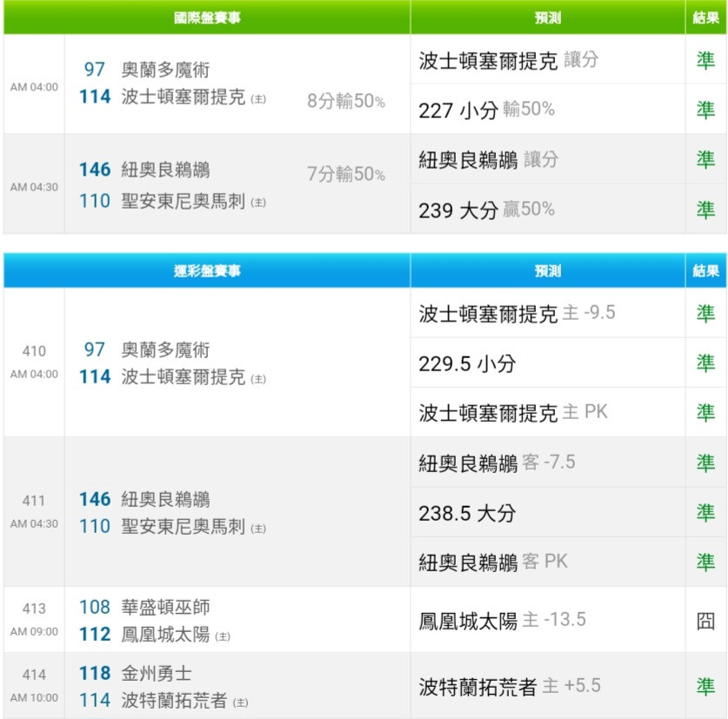Screen dimensions: 728x719
Task: Click the 準 result beside 紐奧良鵜鶘 客 -7.5
Action: pos(705,463)
